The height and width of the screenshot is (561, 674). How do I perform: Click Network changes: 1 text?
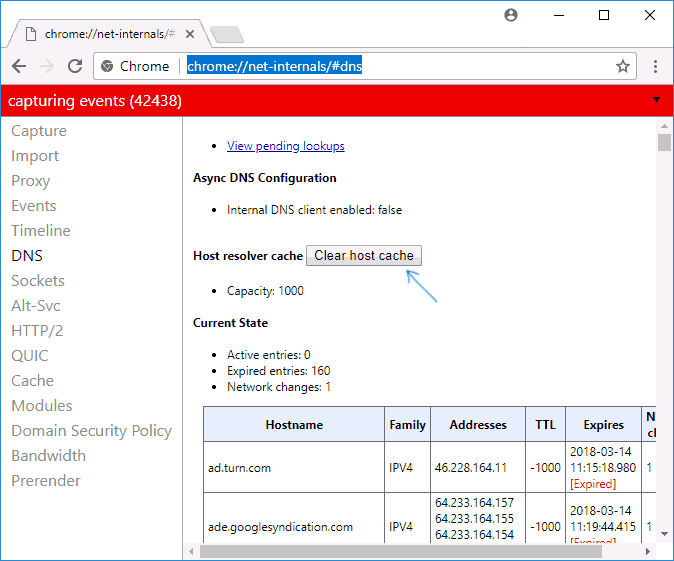(x=279, y=387)
